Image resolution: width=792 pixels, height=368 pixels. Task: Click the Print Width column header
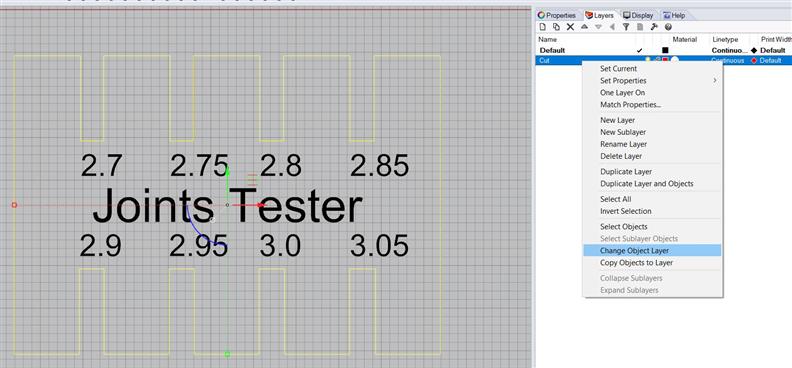tap(776, 39)
